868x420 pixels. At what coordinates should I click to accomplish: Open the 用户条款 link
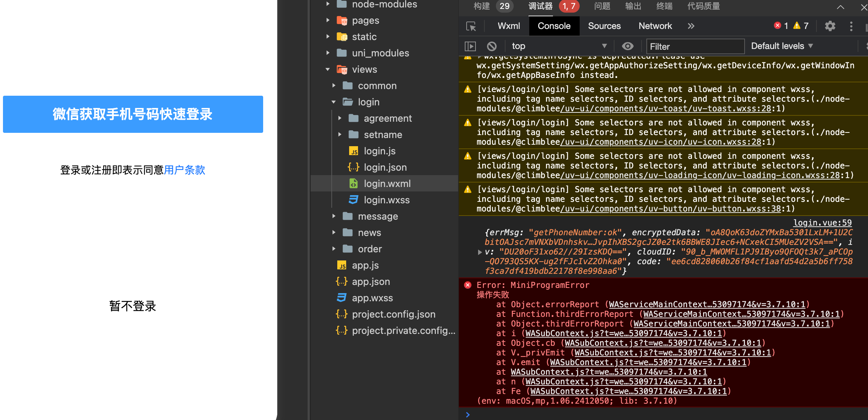185,170
